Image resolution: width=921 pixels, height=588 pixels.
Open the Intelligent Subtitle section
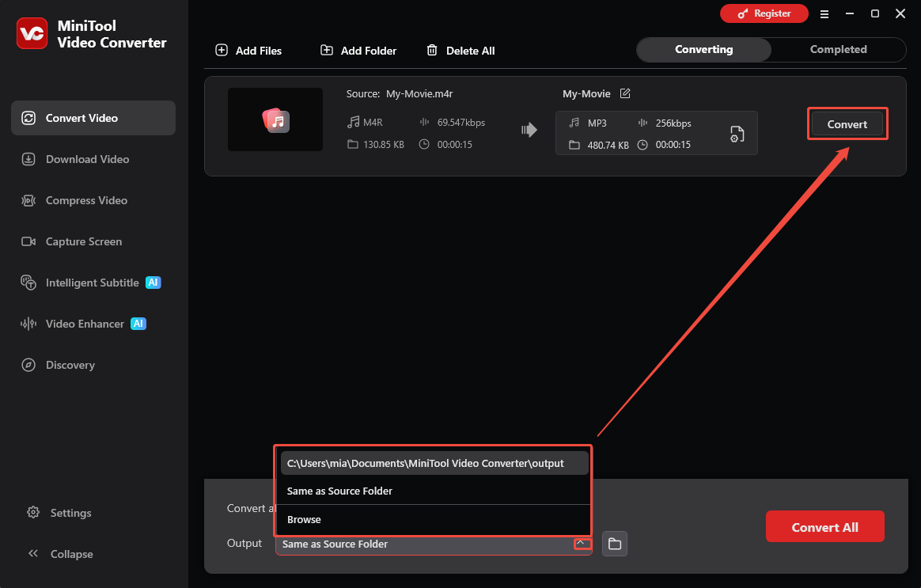click(93, 283)
